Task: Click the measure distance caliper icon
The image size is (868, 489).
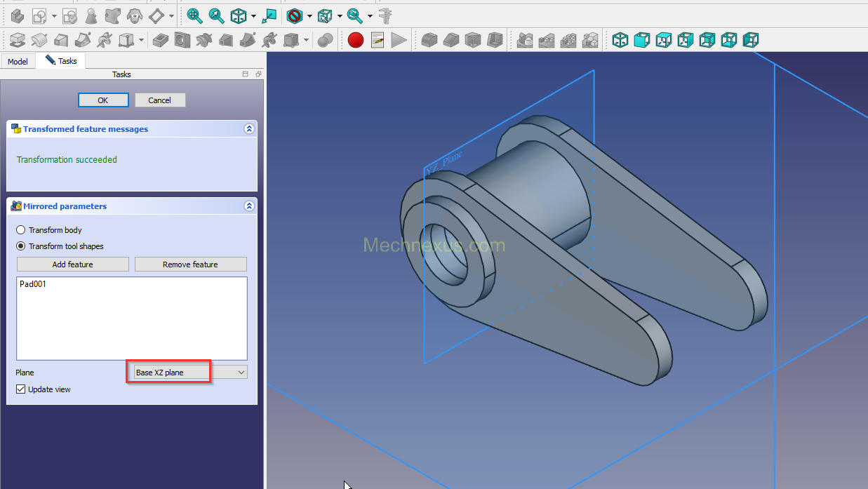Action: click(385, 15)
